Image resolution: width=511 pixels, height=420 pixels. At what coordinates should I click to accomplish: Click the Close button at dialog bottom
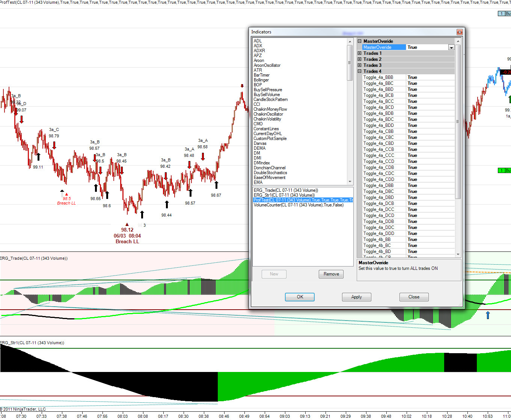pos(414,297)
